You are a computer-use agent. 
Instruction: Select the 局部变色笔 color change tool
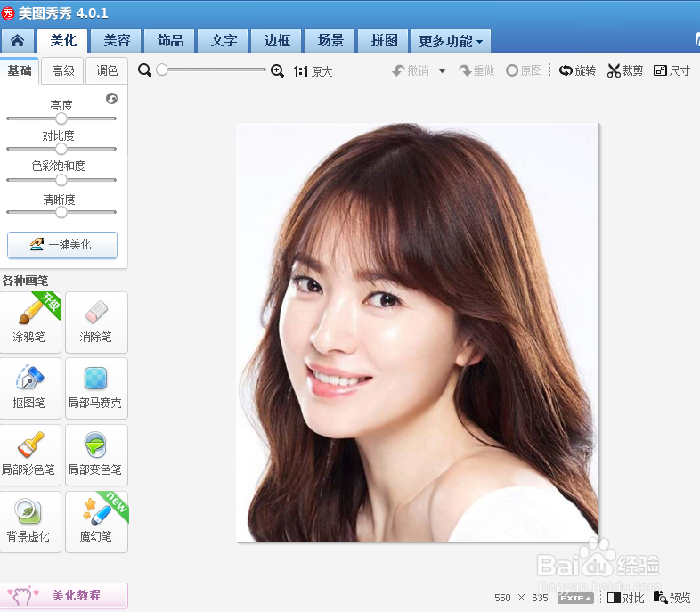point(96,455)
